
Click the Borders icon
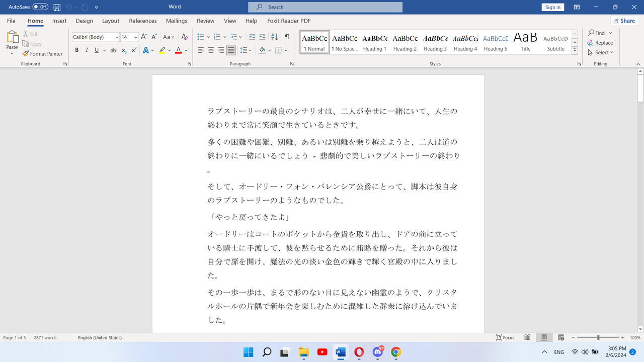point(278,50)
